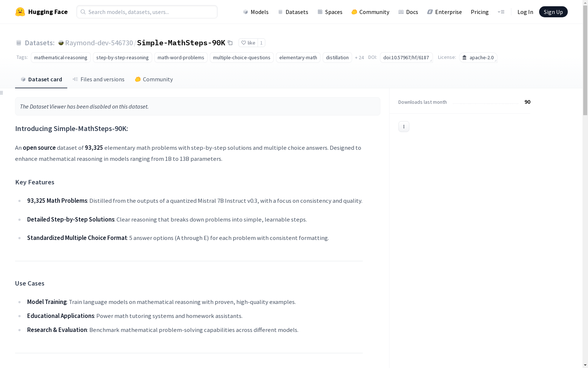The height and width of the screenshot is (368, 588).
Task: Click the Downloads last month value 90
Action: pos(527,102)
